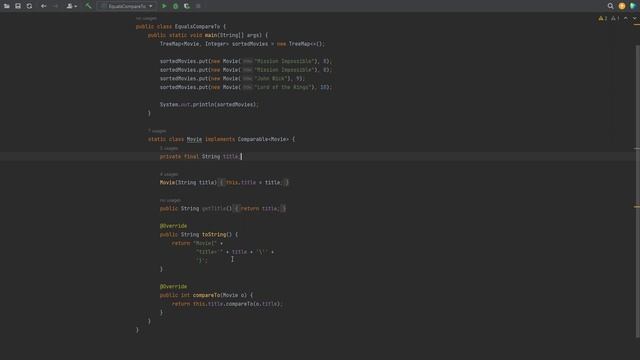Click the main method name
The image size is (640, 360).
click(x=211, y=35)
